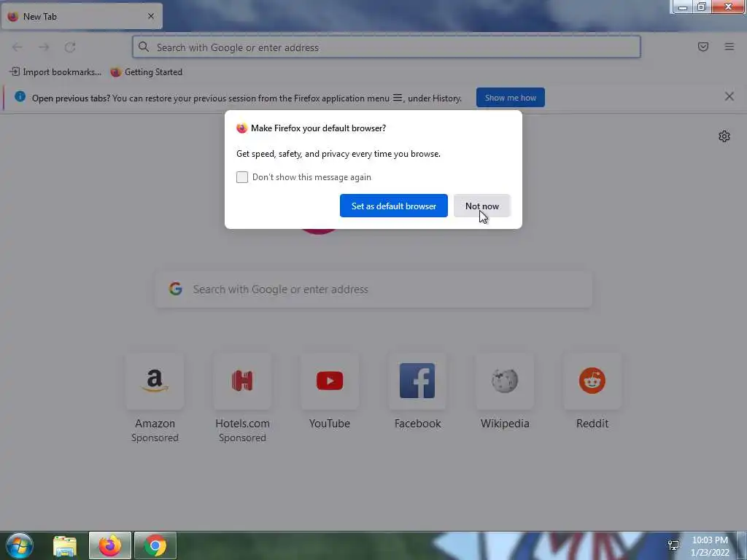
Task: Select the New Tab tab
Action: pyautogui.click(x=82, y=16)
